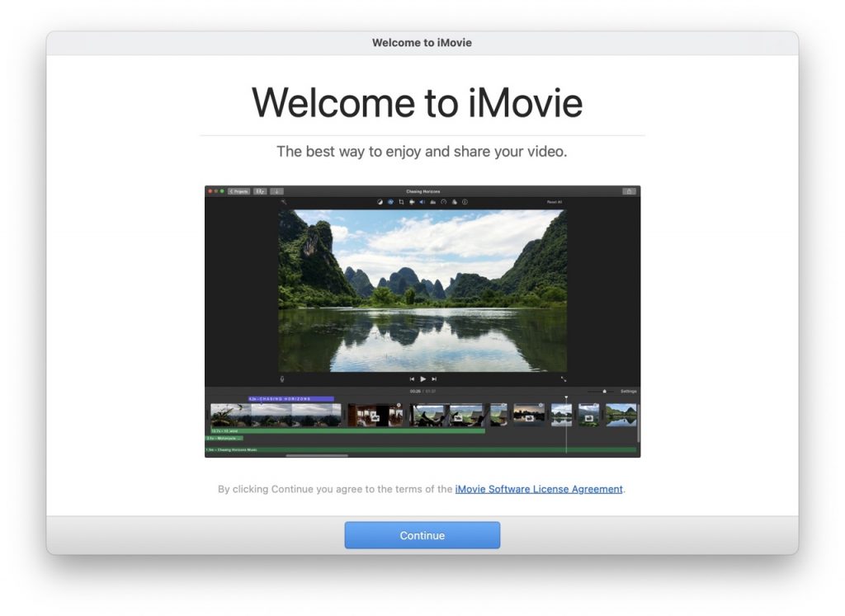Click the Voiceover microphone icon
The image size is (845, 616).
283,379
